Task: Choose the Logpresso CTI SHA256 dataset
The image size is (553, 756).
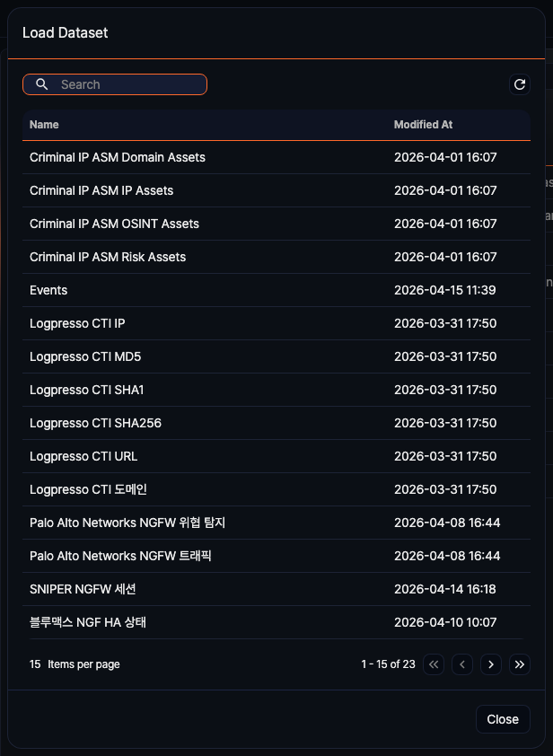Action: pyautogui.click(x=95, y=423)
